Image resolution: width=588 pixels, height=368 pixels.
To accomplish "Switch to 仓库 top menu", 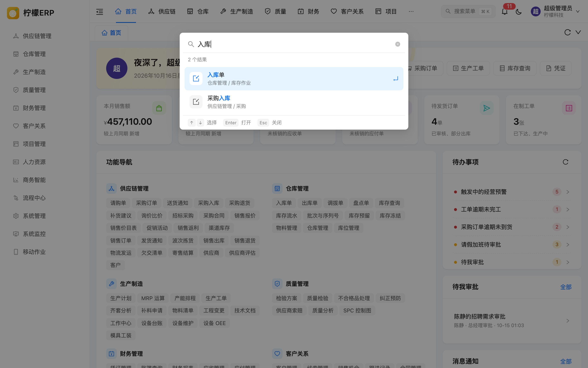I will [x=198, y=11].
